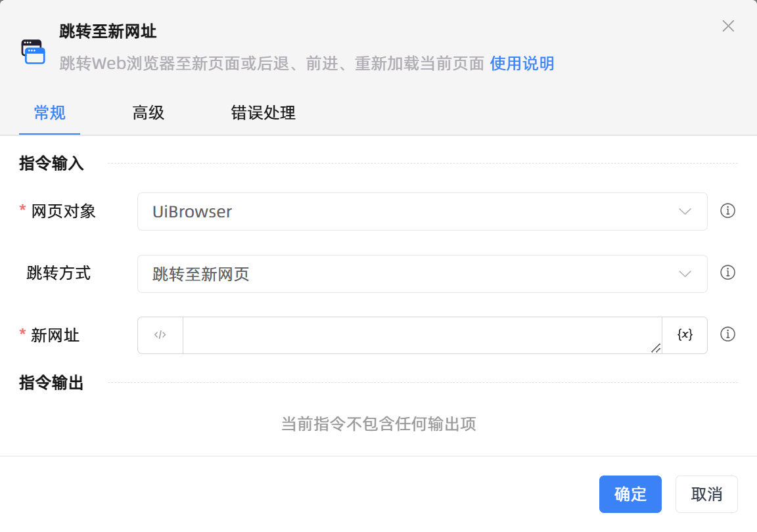Insert a variable using the {x} button
Viewport: 757px width, 532px height.
(x=685, y=335)
